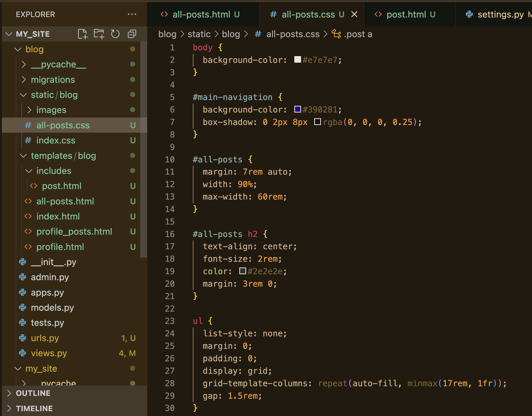This screenshot has height=416, width=532.
Task: Click the New Folder icon in explorer
Action: (x=99, y=34)
